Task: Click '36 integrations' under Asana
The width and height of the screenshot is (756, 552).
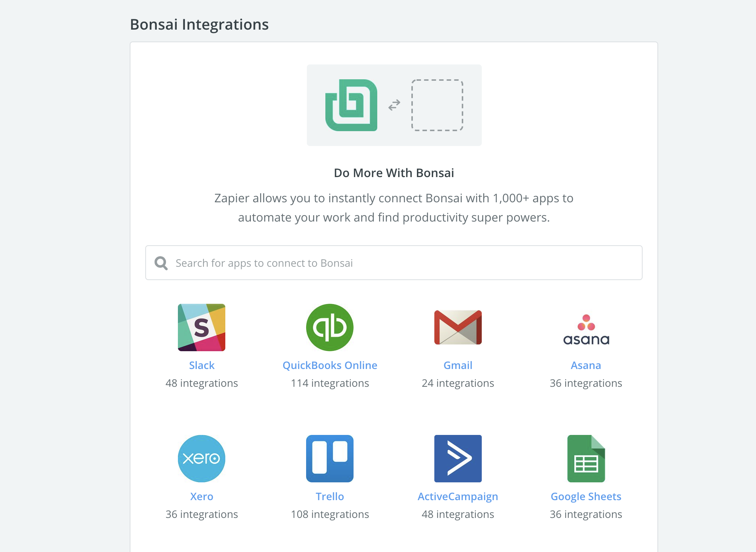Action: point(586,383)
